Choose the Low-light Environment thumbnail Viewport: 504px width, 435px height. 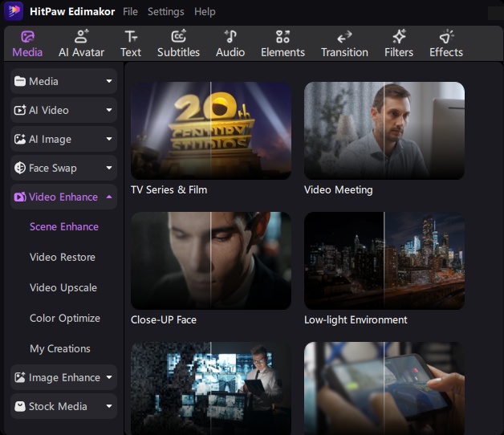(384, 260)
